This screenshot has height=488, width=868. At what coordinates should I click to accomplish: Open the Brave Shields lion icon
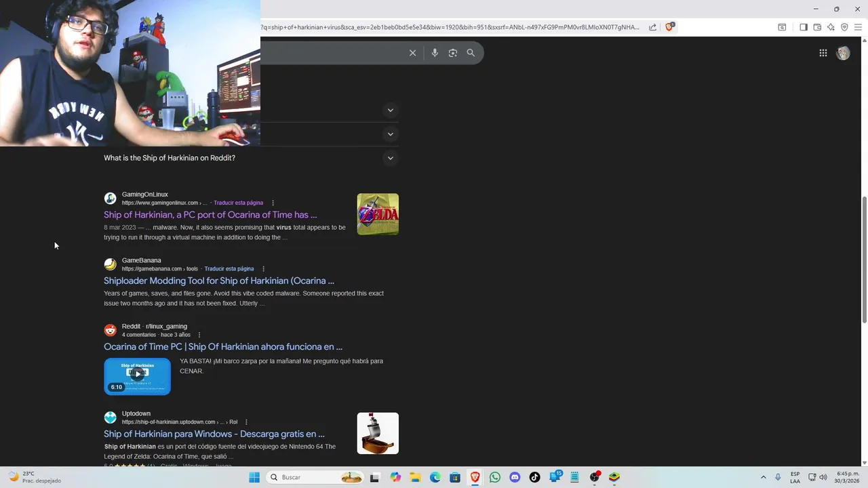coord(670,27)
